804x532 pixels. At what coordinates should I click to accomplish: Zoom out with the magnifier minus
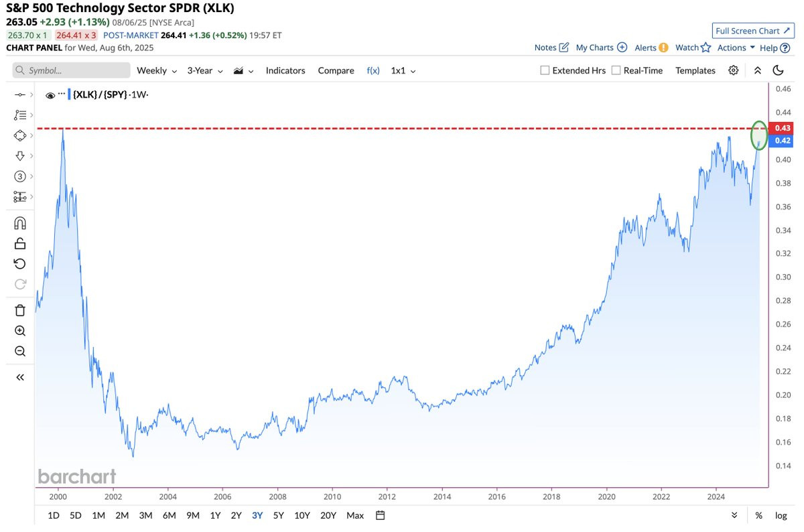click(20, 351)
